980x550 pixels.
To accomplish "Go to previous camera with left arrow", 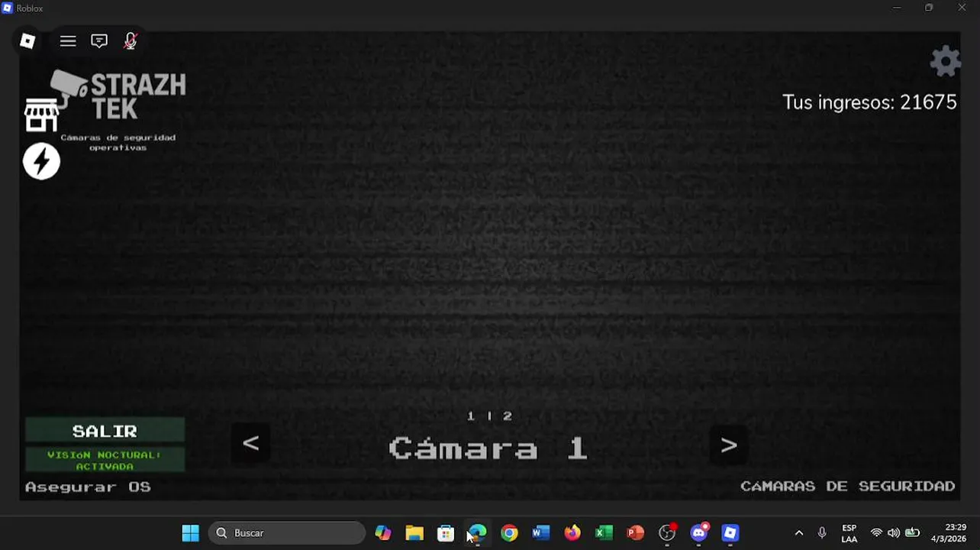I will tap(251, 443).
